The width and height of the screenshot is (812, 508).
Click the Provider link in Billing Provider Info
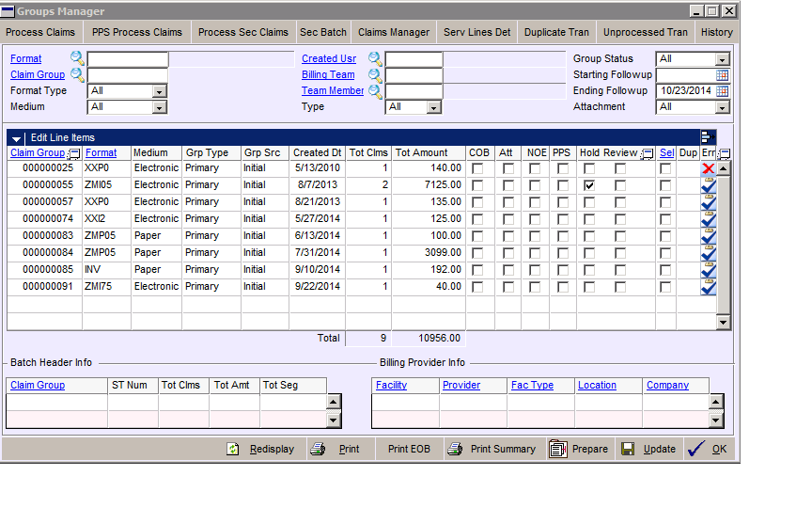point(461,385)
